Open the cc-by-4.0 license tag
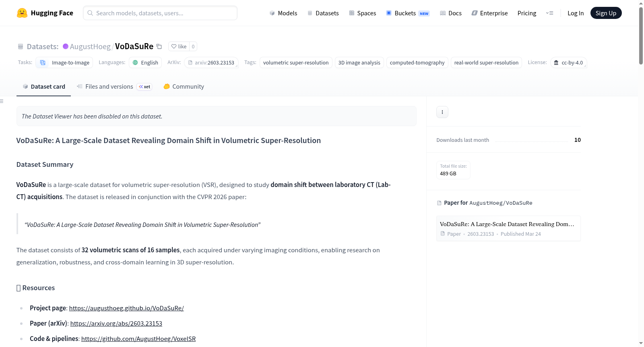The height and width of the screenshot is (347, 644). [568, 62]
